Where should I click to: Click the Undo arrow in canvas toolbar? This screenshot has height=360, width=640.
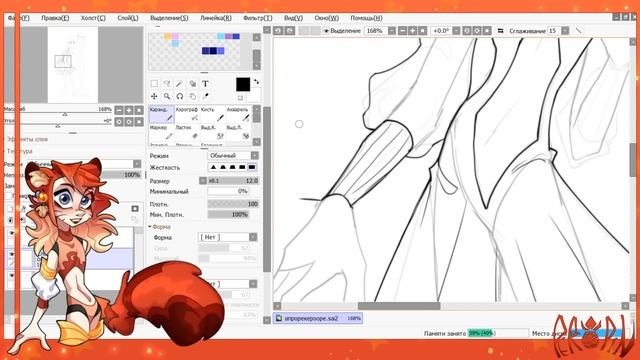point(278,31)
